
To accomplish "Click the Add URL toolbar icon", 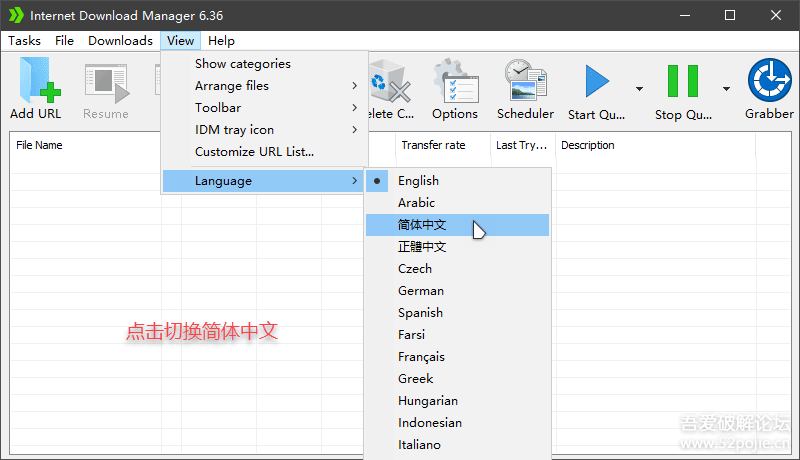I will point(39,81).
